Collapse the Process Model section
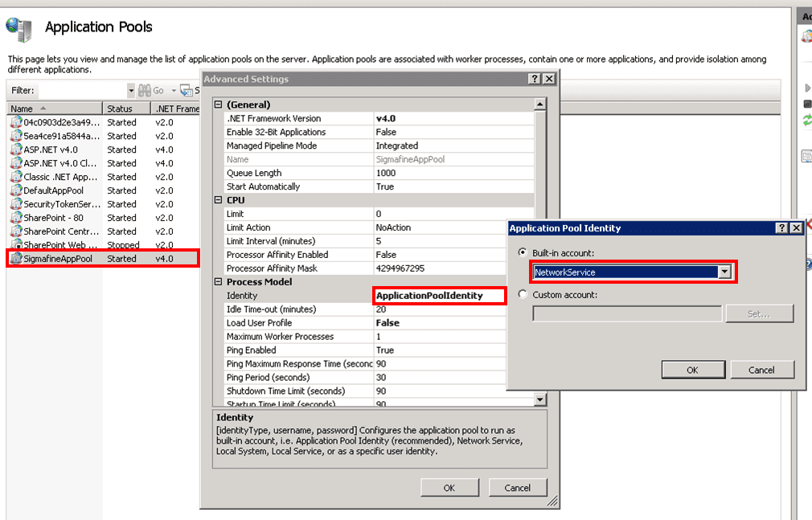The height and width of the screenshot is (520, 812). pos(218,282)
